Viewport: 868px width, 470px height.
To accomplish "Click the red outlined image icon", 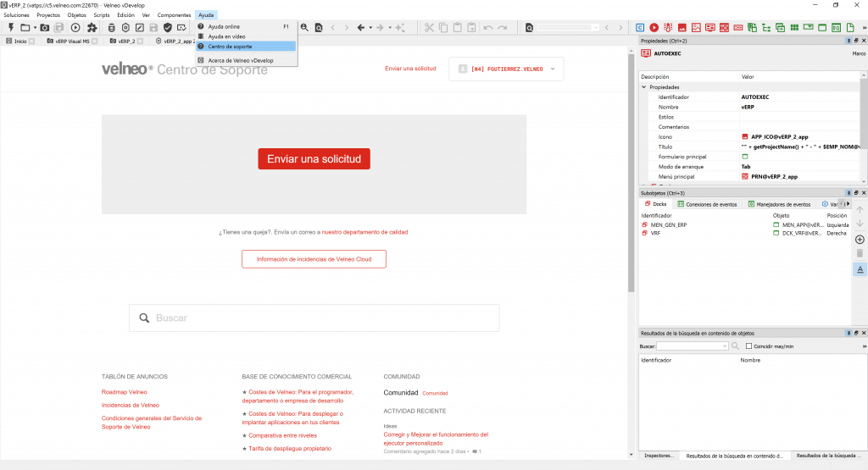I will tap(696, 27).
